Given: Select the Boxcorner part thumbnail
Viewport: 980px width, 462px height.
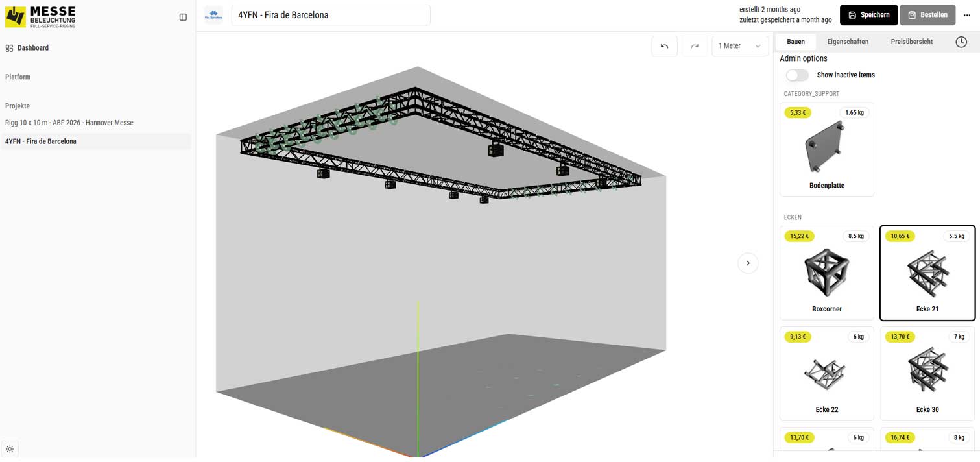Looking at the screenshot, I should click(826, 273).
